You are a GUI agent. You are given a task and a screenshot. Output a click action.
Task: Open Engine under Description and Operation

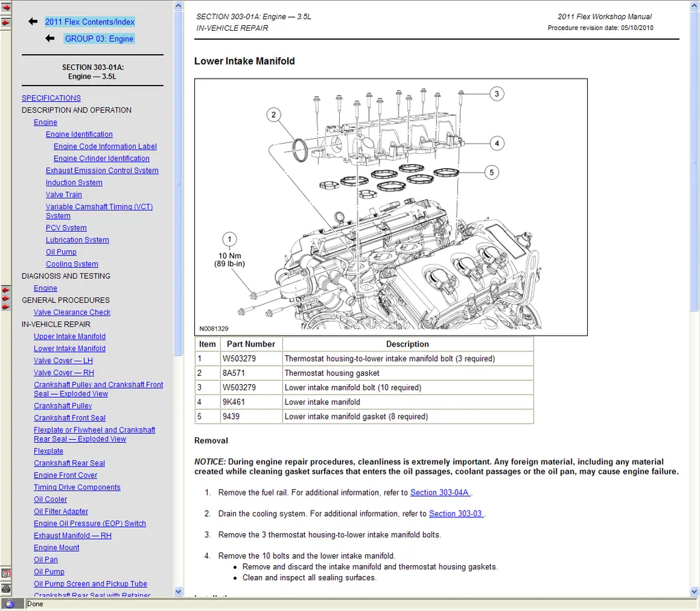[46, 122]
